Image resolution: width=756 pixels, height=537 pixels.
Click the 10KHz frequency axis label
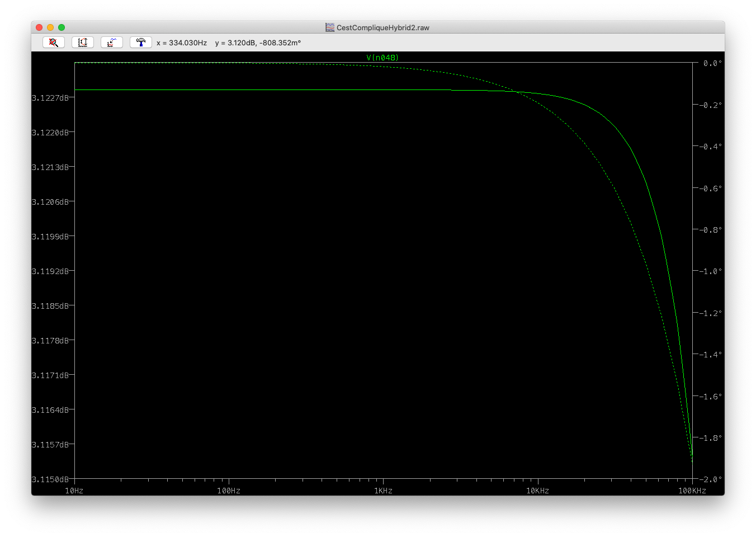coord(537,491)
